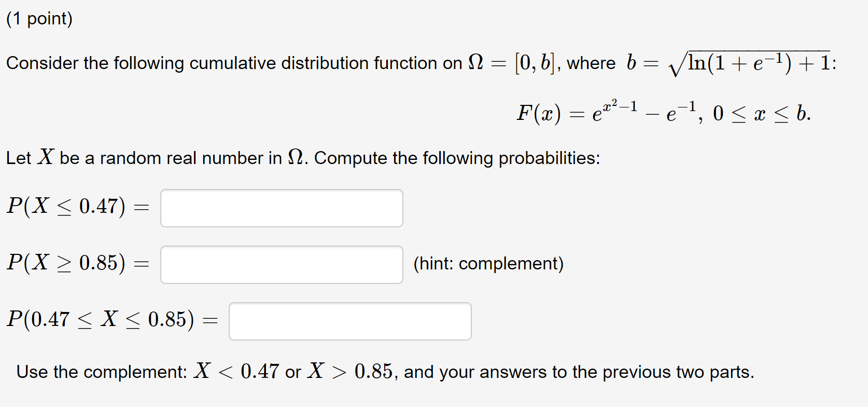868x407 pixels.
Task: Click the hint complement text
Action: pyautogui.click(x=489, y=264)
